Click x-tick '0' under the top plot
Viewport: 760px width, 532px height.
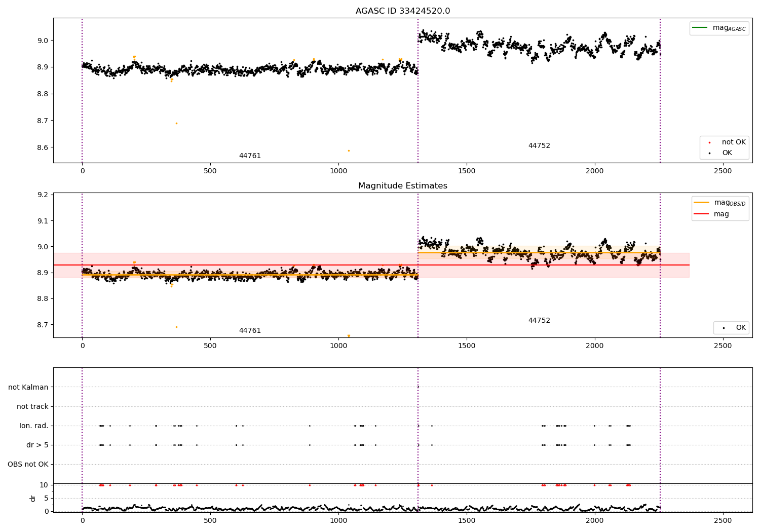click(x=82, y=171)
